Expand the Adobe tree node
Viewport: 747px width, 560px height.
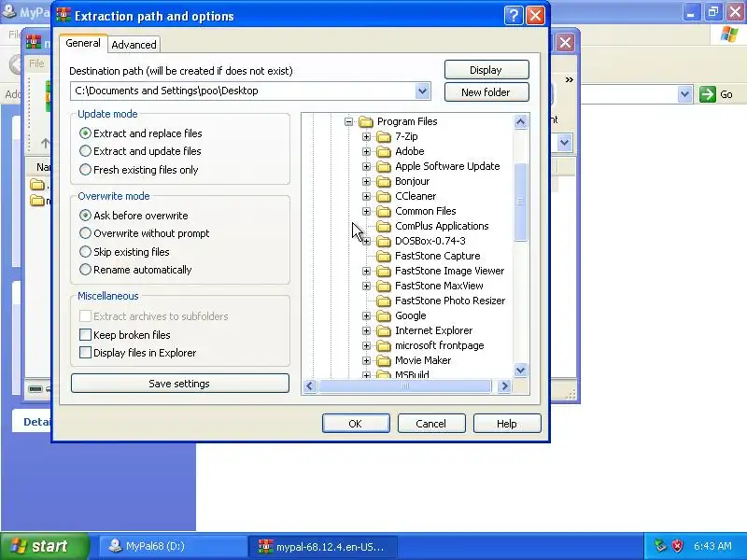pos(366,151)
